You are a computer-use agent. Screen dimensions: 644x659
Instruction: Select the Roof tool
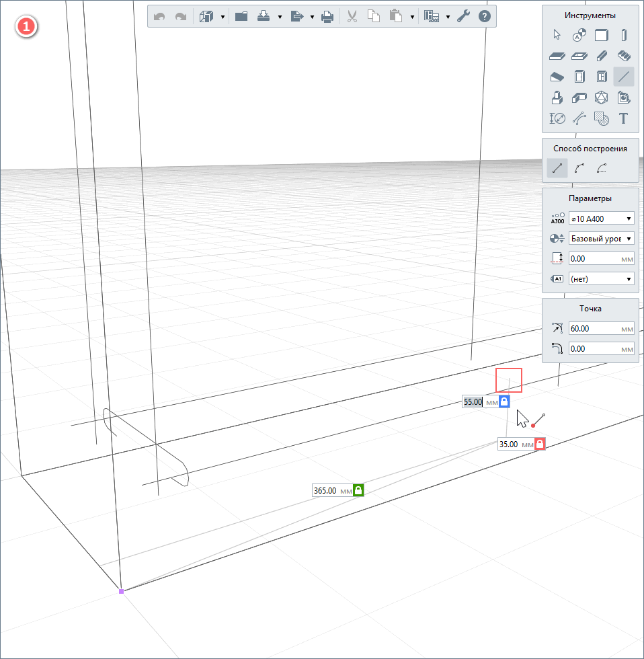[557, 77]
